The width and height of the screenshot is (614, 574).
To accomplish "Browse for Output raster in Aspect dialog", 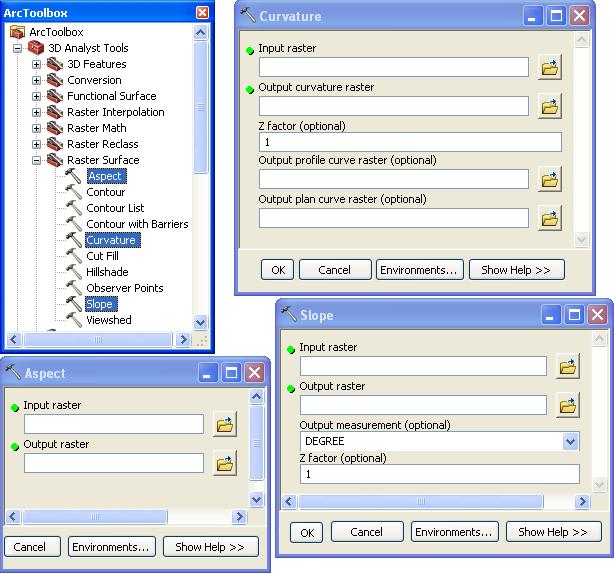I will (x=225, y=463).
